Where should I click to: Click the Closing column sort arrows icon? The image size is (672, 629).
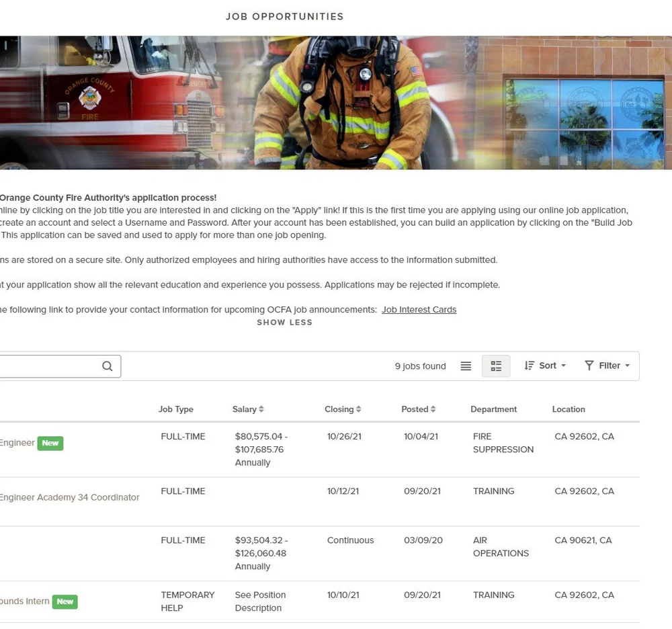click(x=358, y=409)
